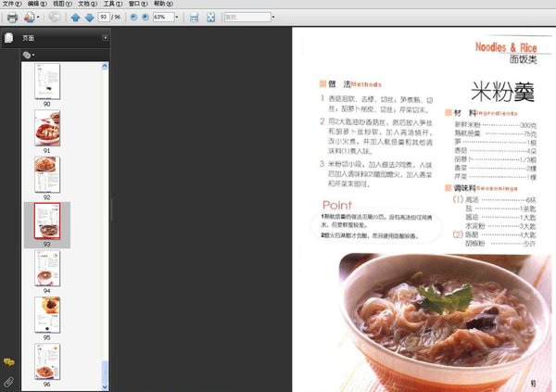Select page thumbnail 90
This screenshot has height=392, width=556.
(47, 82)
